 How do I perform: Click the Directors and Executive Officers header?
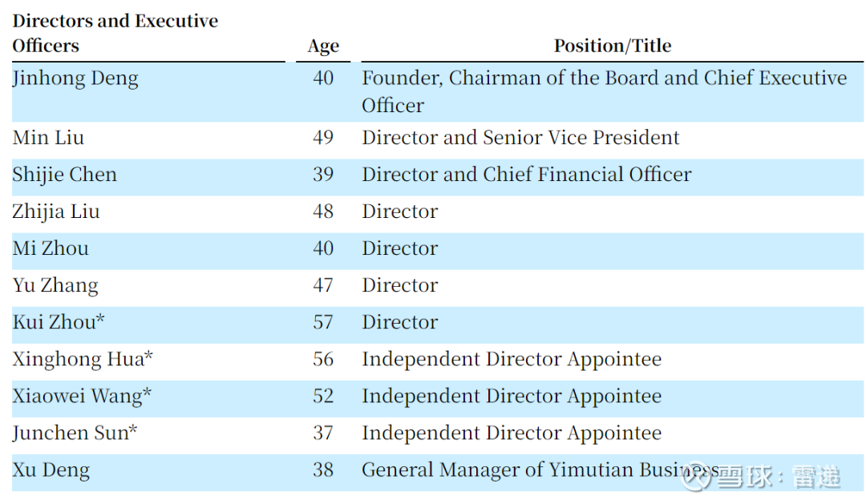pos(115,33)
